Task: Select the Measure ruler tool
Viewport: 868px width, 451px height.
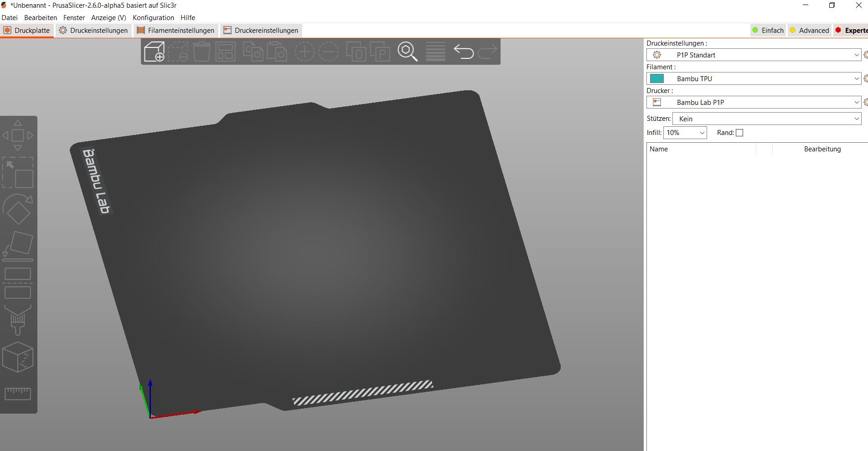Action: 18,394
